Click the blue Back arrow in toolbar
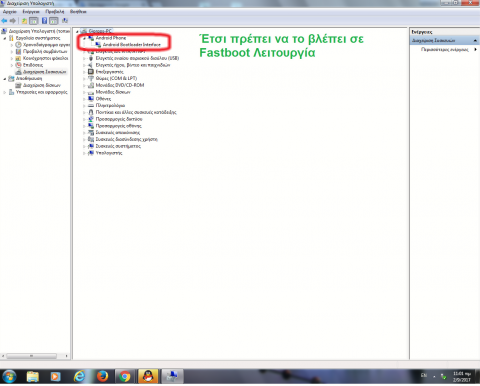 point(4,21)
